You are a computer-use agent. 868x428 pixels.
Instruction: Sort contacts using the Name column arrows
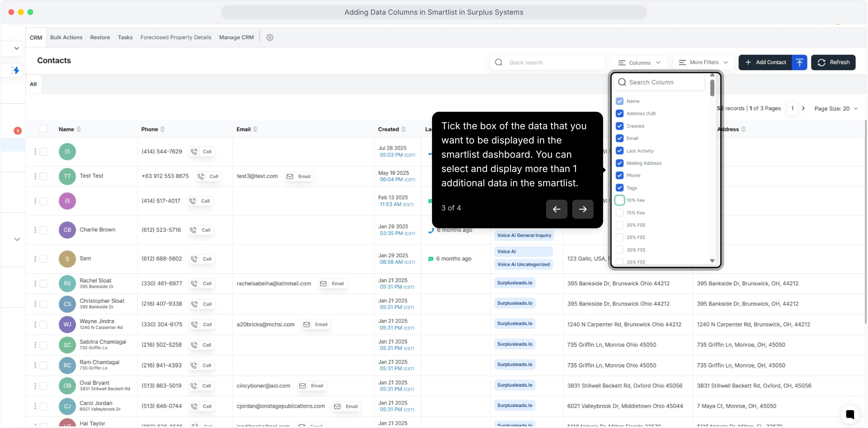tap(79, 129)
